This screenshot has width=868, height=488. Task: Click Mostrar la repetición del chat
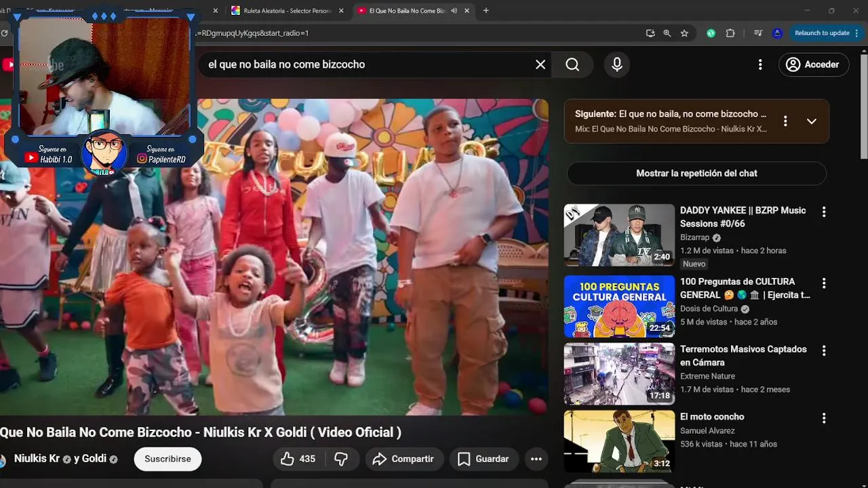click(x=696, y=174)
